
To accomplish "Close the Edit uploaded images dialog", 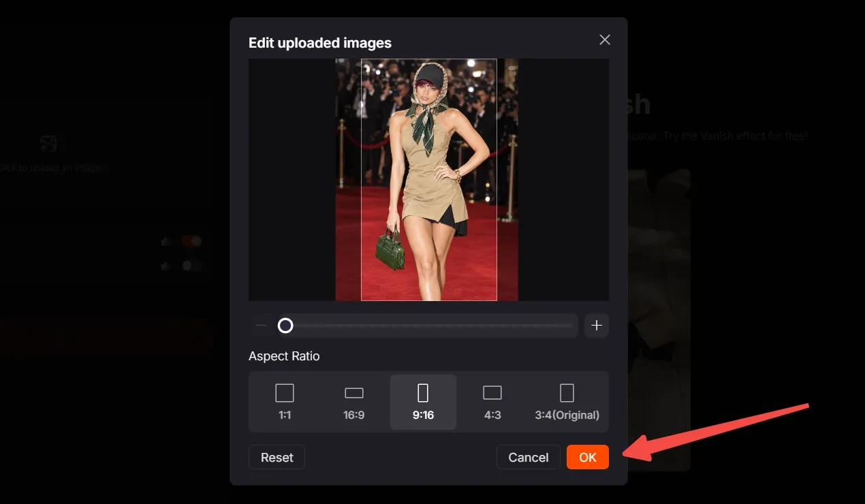I will 604,40.
